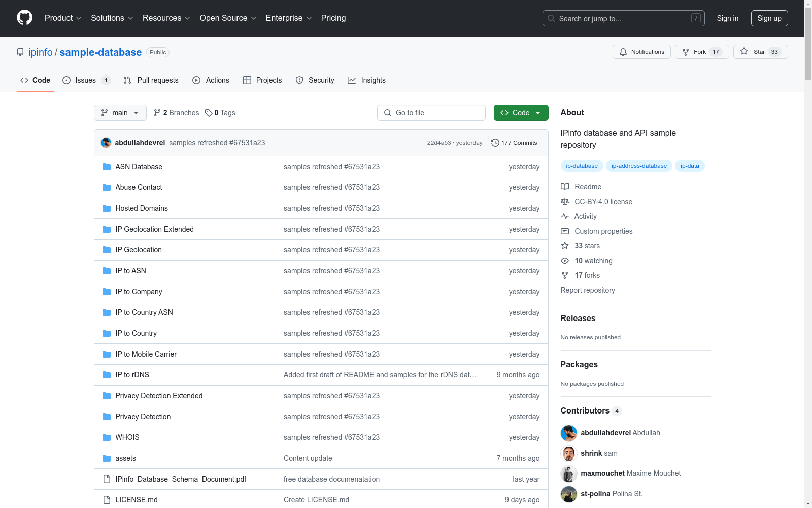The width and height of the screenshot is (812, 508).
Task: Open the ipinfo owner link
Action: [41, 52]
